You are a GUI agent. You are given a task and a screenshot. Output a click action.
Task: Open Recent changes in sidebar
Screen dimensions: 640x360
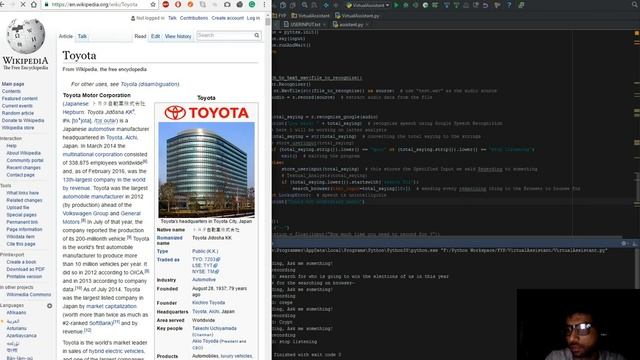click(x=23, y=167)
